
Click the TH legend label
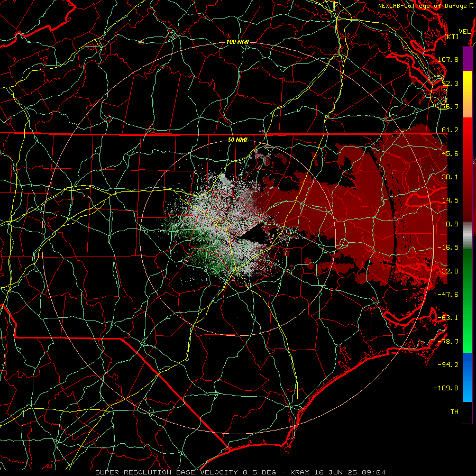pos(454,412)
